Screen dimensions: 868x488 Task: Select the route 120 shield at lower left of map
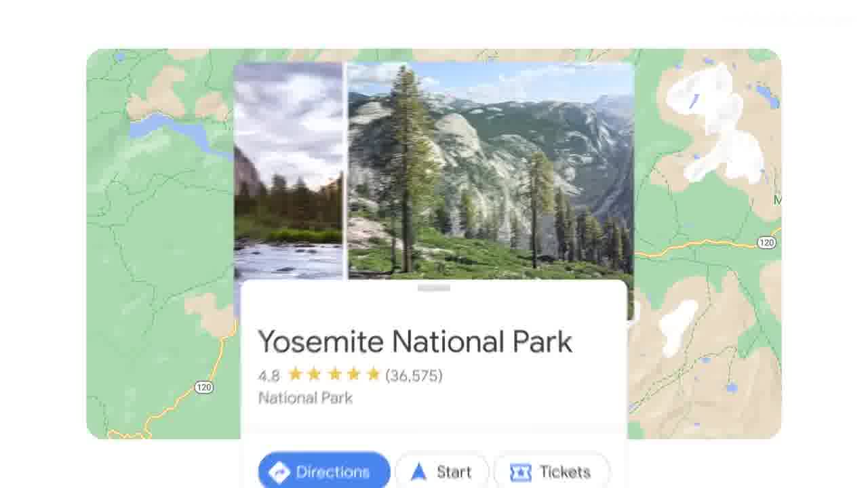pyautogui.click(x=203, y=387)
